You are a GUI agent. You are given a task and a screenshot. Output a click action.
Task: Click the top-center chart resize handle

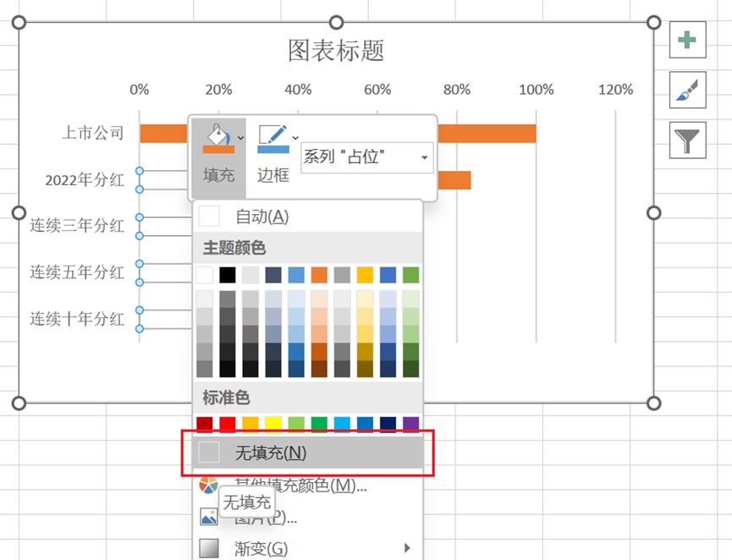click(336, 22)
